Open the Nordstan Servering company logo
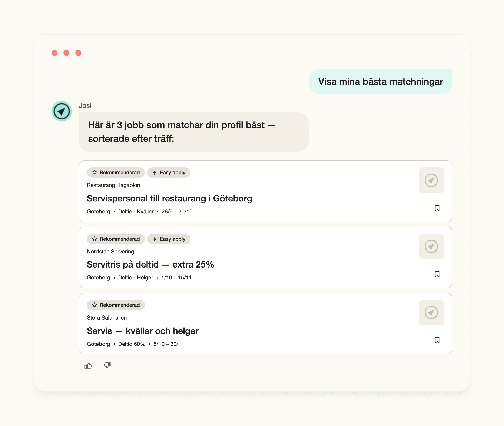 click(431, 247)
